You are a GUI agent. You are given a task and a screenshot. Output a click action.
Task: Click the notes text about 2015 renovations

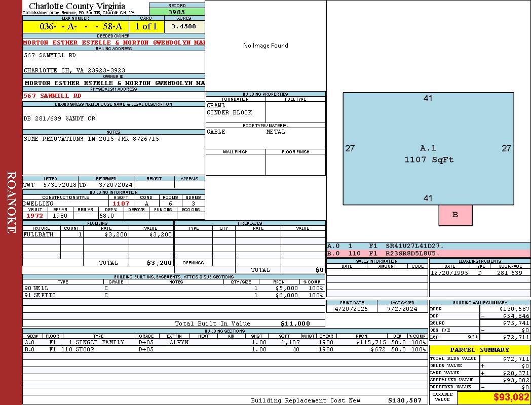(x=91, y=139)
